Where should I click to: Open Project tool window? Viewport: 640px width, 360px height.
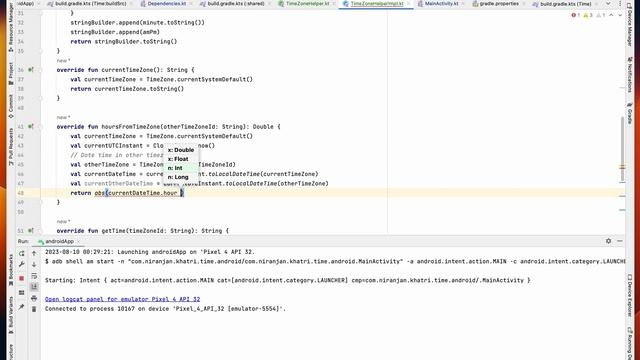(11, 73)
